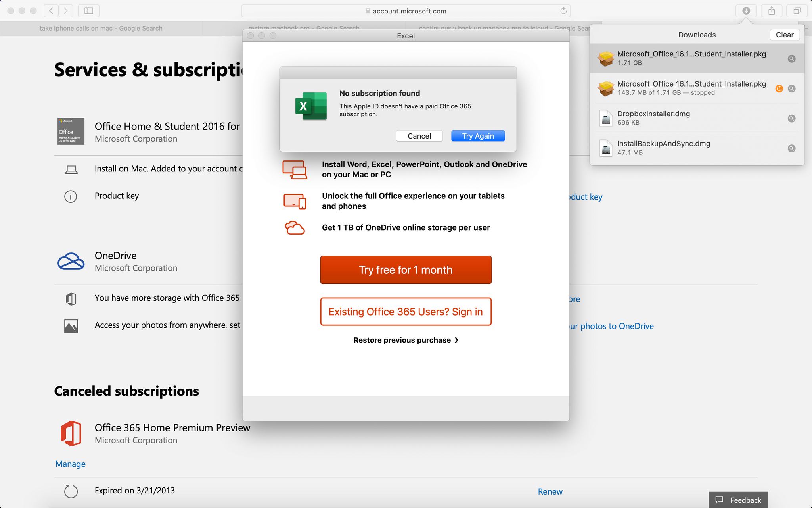Viewport: 812px width, 508px height.
Task: Click 'Office Home & Student 2016' title text
Action: tap(167, 126)
